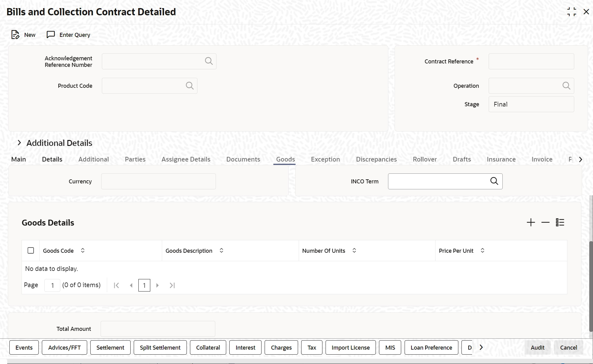Click the Collateral button
The width and height of the screenshot is (593, 364).
pyautogui.click(x=208, y=347)
